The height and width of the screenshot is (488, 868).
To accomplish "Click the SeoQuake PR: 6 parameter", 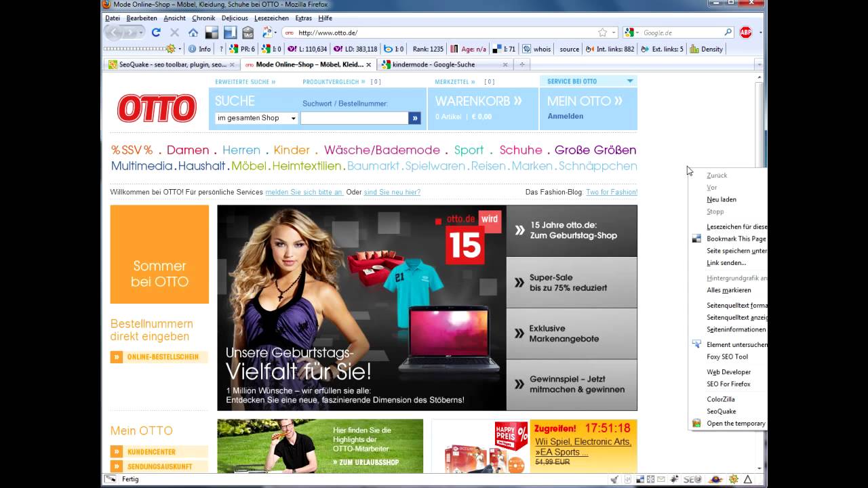I will [x=242, y=49].
